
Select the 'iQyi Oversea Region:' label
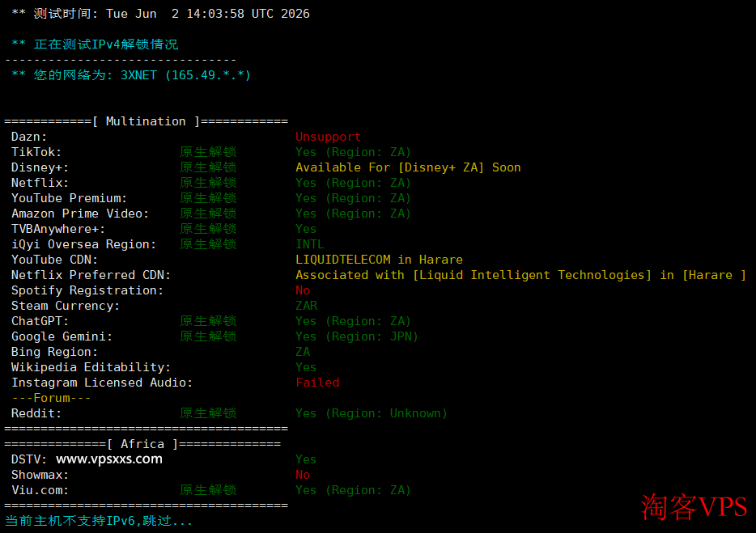point(83,244)
